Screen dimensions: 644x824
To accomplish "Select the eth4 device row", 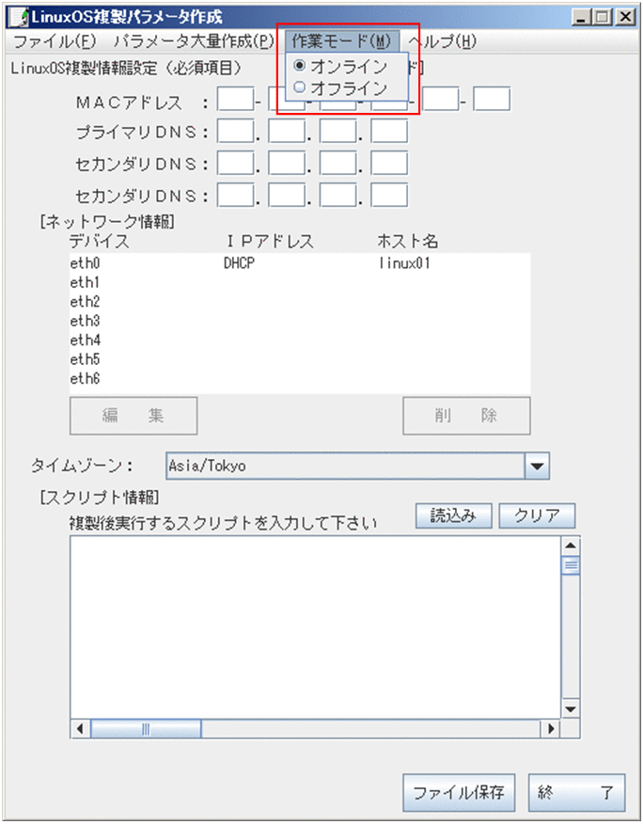I will click(x=300, y=340).
